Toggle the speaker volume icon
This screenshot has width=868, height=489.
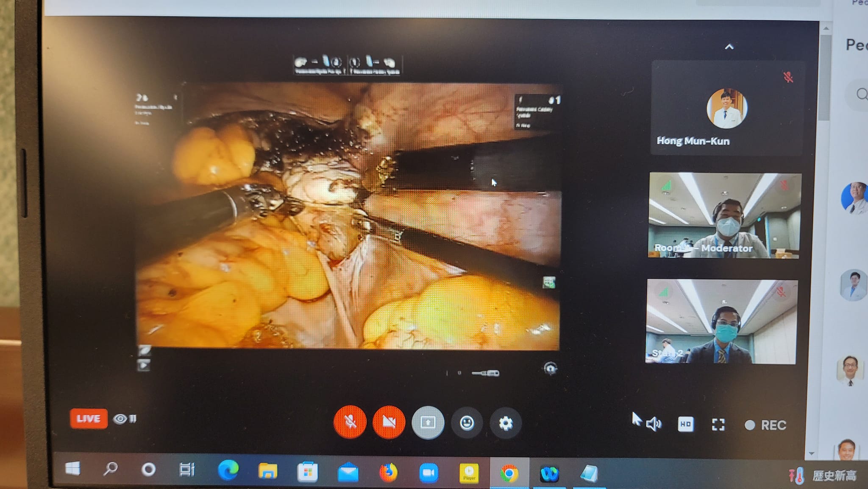(653, 424)
